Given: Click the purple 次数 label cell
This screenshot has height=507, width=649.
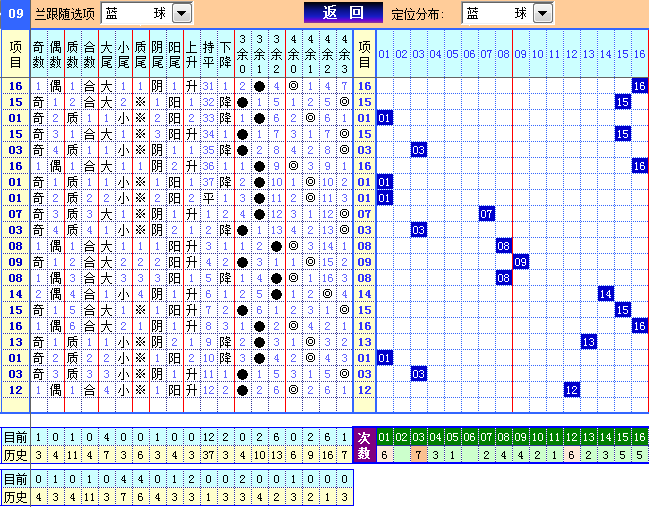Looking at the screenshot, I should click(364, 445).
